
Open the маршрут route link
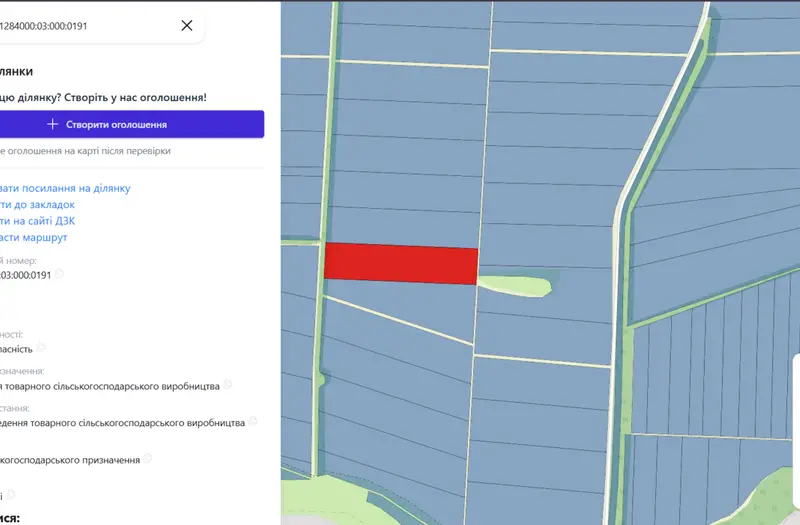[x=34, y=237]
